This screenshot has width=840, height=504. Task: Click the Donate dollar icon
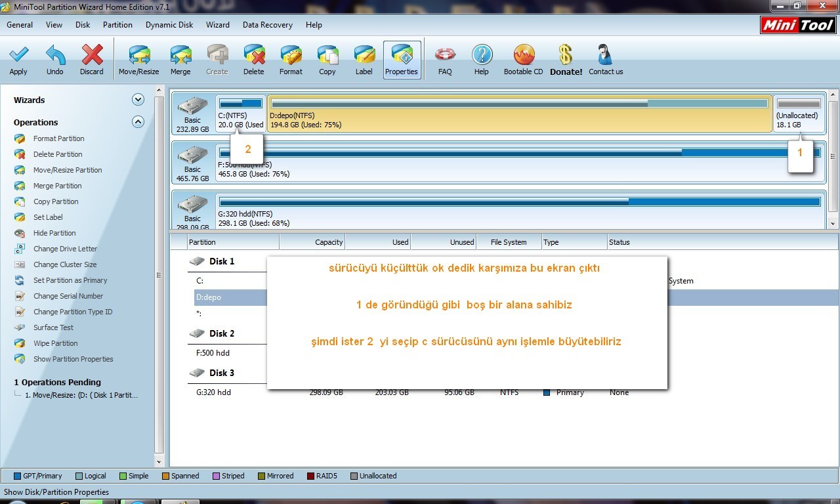tap(566, 56)
